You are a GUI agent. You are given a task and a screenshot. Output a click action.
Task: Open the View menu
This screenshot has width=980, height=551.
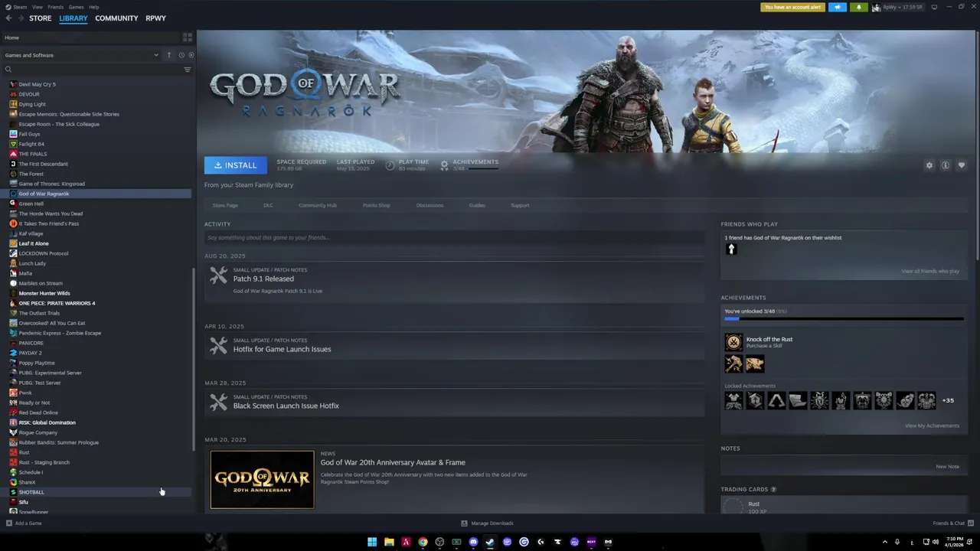click(37, 7)
